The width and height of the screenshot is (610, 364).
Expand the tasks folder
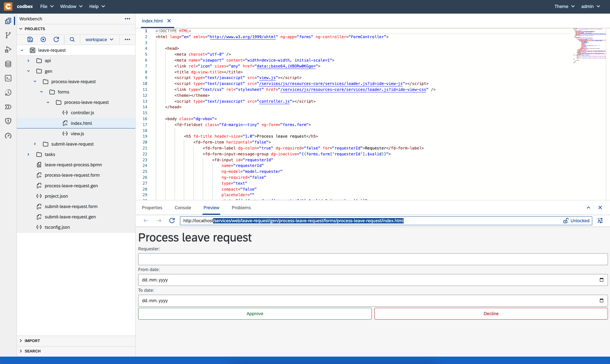click(x=28, y=154)
